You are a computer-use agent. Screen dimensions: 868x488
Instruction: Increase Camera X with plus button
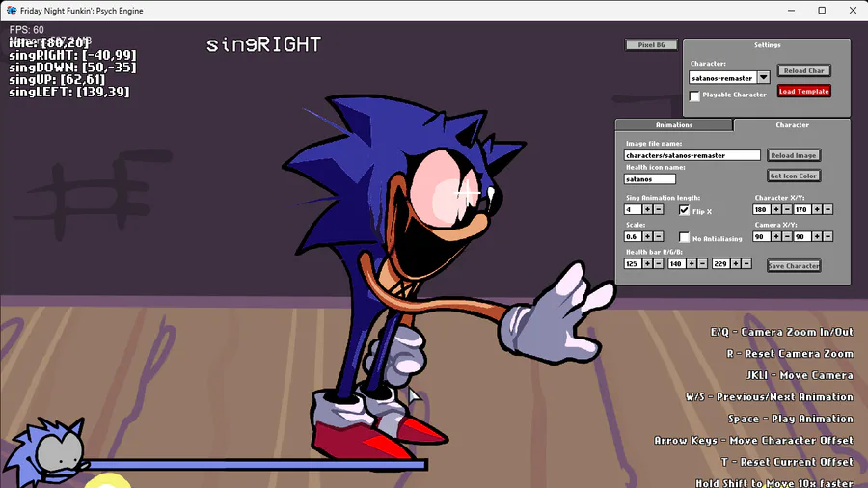pos(776,237)
